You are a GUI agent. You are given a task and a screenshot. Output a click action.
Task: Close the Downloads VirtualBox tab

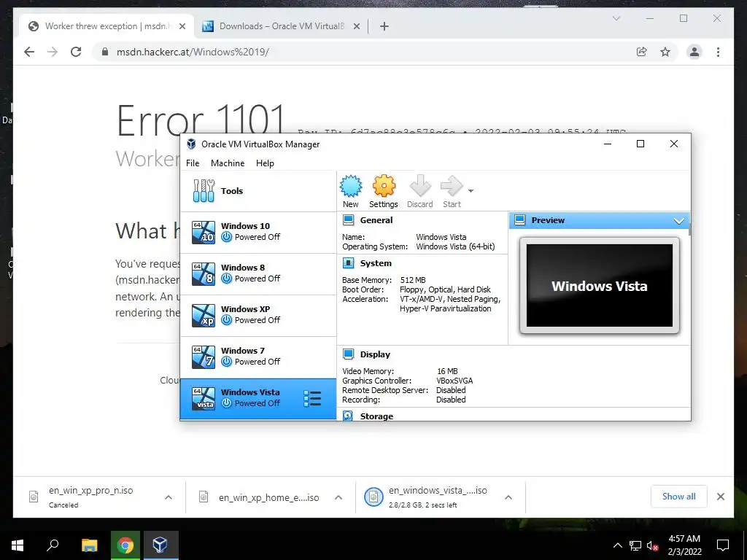(x=356, y=27)
